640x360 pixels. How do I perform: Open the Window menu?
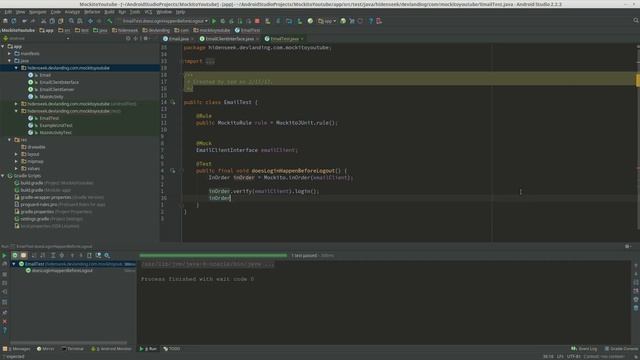click(164, 12)
